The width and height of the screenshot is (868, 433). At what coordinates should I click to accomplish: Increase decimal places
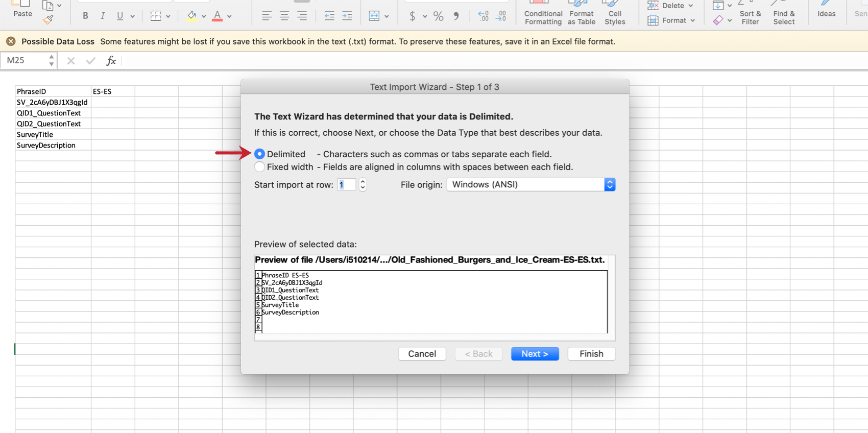(x=483, y=16)
